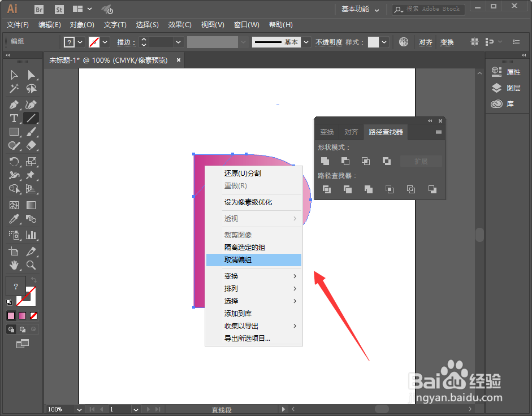The image size is (532, 416).
Task: Open Adobe Bridge via Br icon
Action: [39, 10]
